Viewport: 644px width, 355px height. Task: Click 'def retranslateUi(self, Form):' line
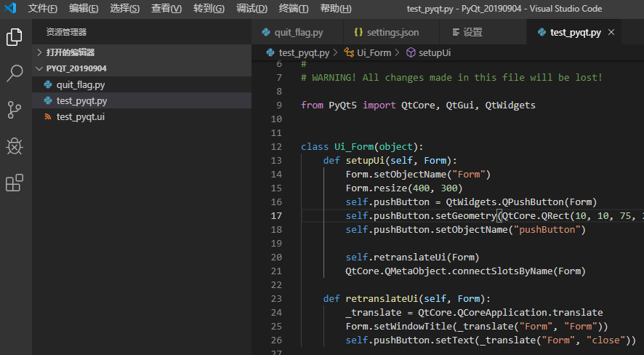tap(407, 299)
